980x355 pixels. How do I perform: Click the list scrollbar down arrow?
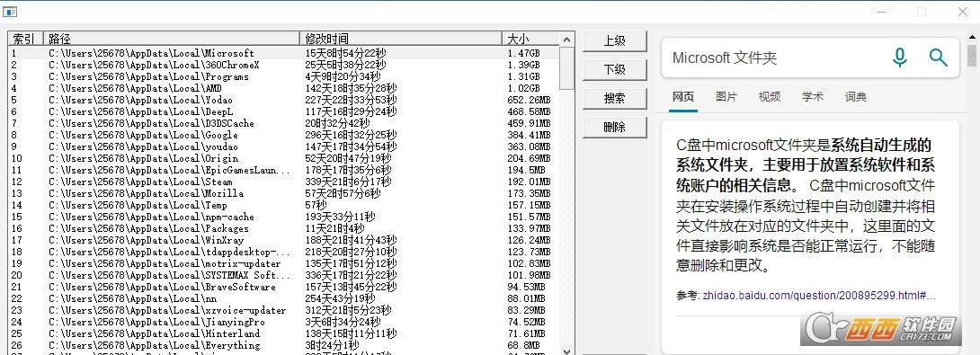[x=567, y=351]
